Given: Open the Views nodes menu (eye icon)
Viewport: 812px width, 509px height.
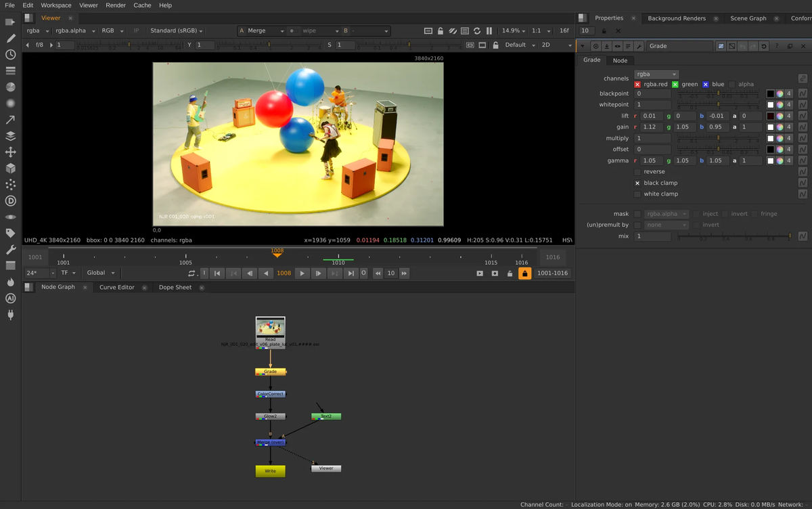Looking at the screenshot, I should pyautogui.click(x=10, y=217).
